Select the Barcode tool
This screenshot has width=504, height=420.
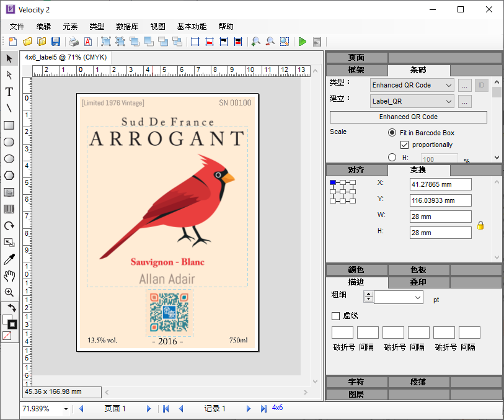coord(9,209)
